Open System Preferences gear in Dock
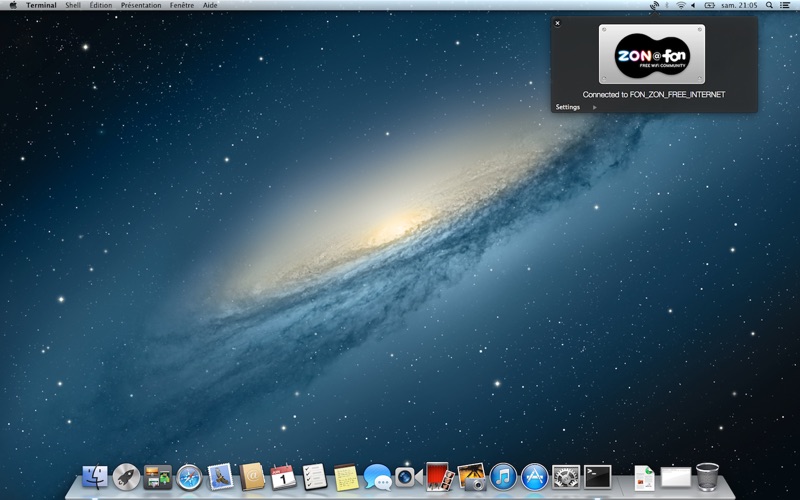800x500 pixels. pos(566,478)
